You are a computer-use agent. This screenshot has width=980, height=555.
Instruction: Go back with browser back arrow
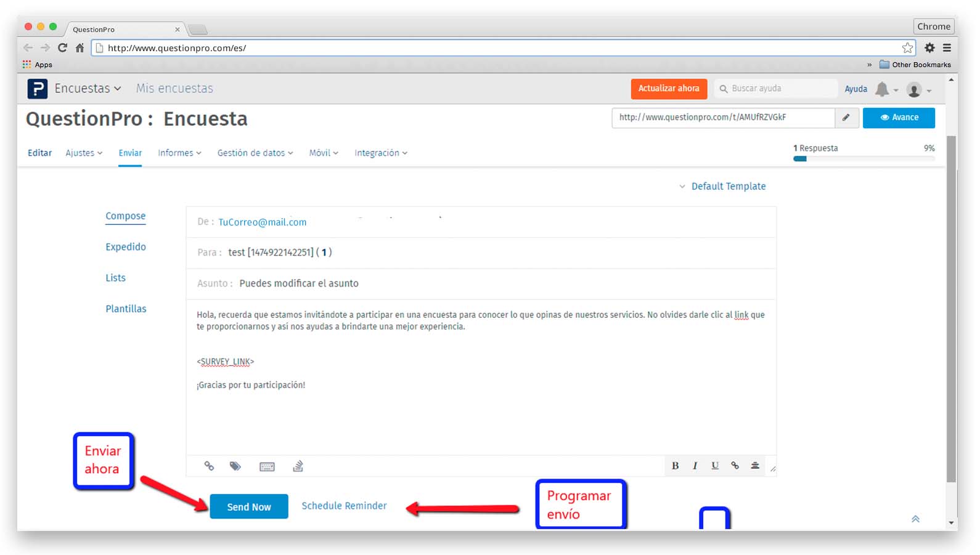coord(28,47)
